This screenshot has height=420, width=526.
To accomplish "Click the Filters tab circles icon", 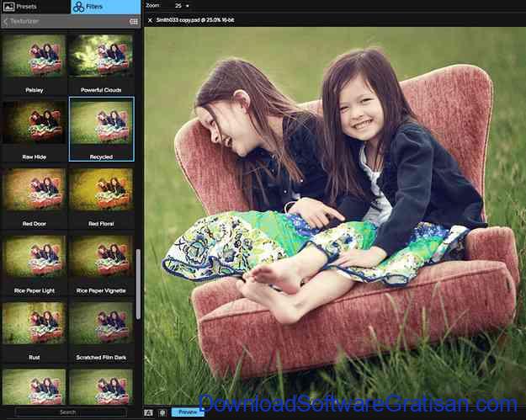I will point(79,7).
